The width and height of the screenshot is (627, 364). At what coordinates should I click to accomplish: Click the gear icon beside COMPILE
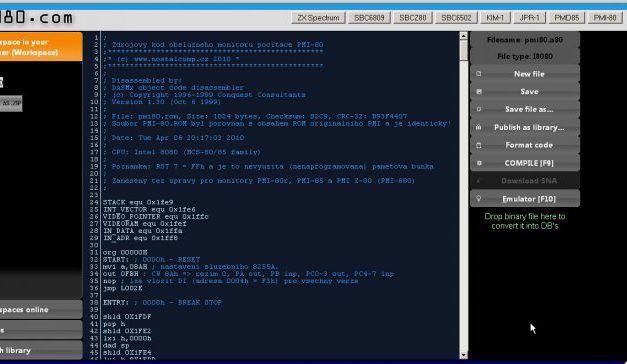pyautogui.click(x=479, y=163)
